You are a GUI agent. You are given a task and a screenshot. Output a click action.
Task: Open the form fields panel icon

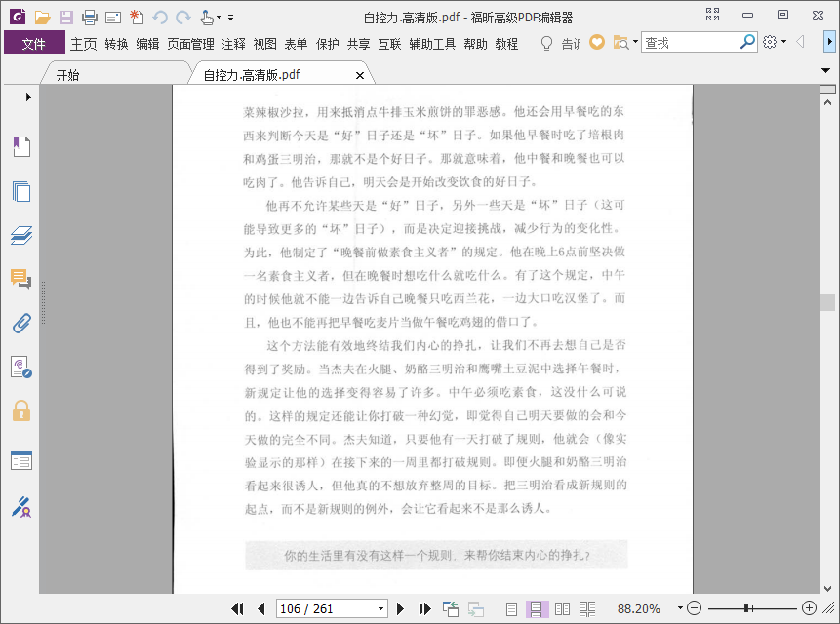click(21, 460)
